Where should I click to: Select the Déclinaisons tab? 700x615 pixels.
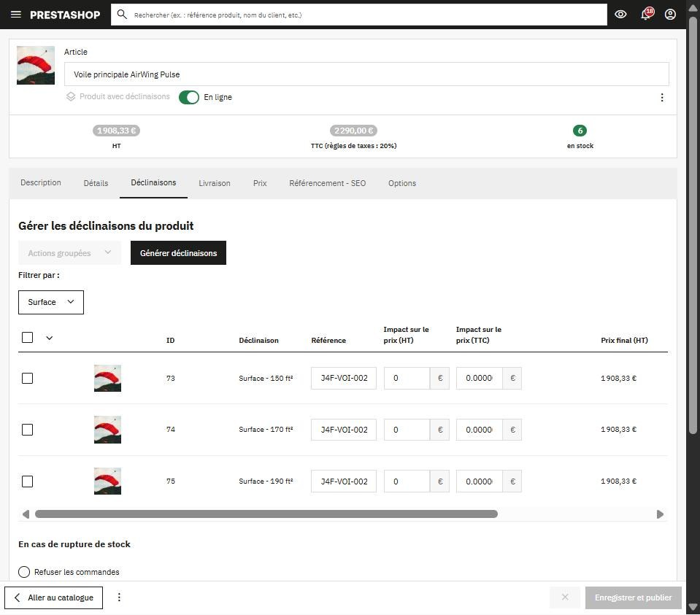pos(153,182)
